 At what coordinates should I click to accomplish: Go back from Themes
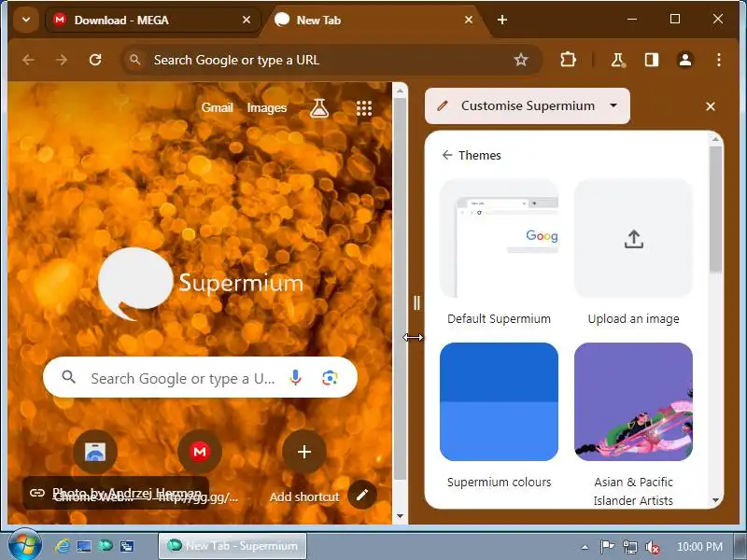(447, 155)
